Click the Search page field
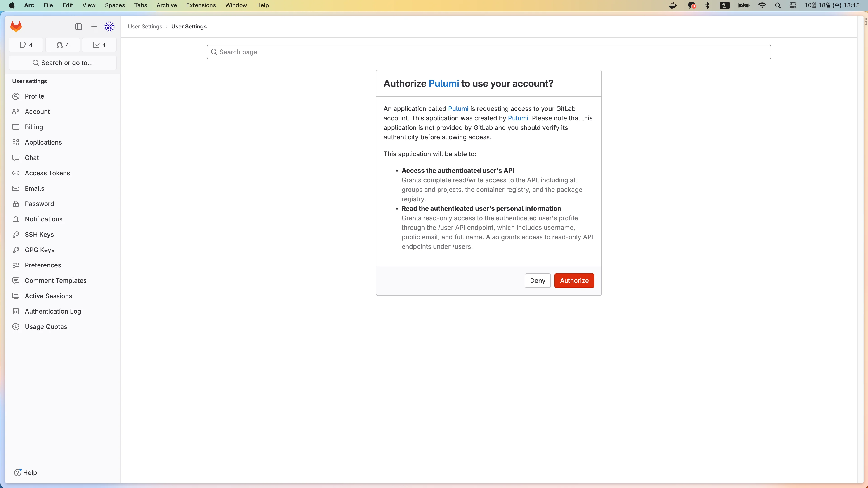The width and height of the screenshot is (868, 488). point(488,52)
